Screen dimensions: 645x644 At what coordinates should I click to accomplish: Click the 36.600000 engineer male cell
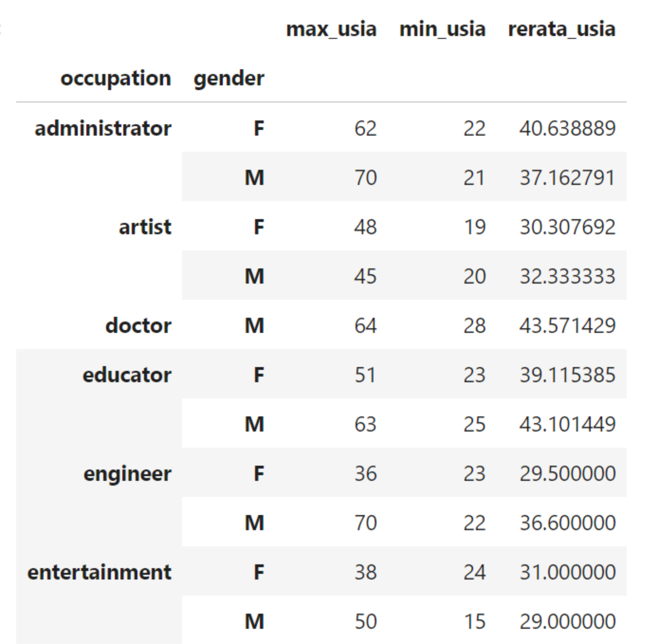click(x=567, y=523)
